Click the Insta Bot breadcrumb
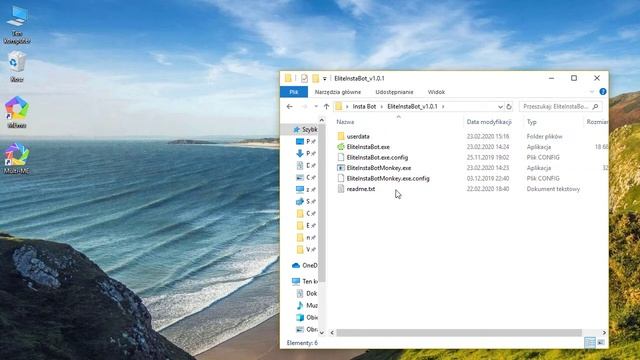The height and width of the screenshot is (360, 640). pyautogui.click(x=364, y=107)
